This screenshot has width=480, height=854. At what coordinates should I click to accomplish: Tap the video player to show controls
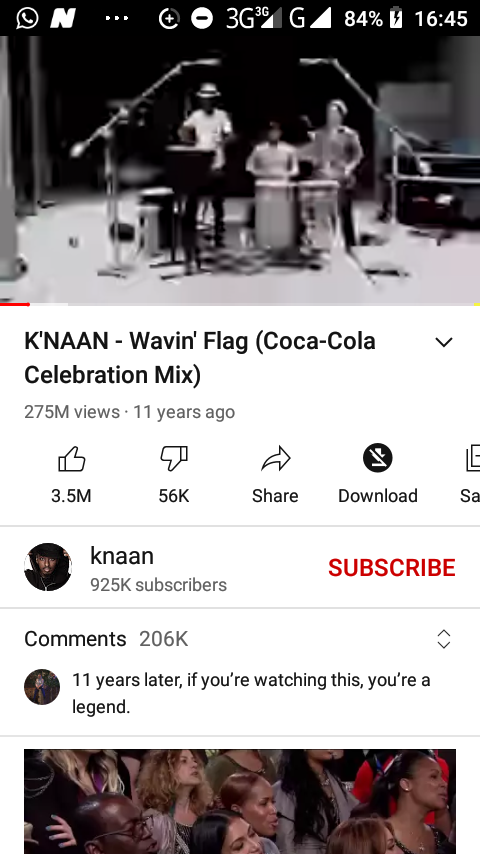(x=240, y=169)
